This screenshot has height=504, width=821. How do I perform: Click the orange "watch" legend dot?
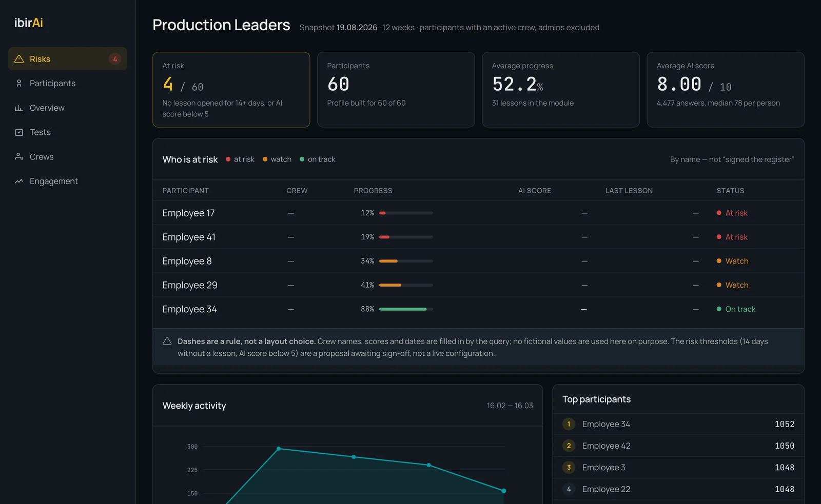point(265,159)
